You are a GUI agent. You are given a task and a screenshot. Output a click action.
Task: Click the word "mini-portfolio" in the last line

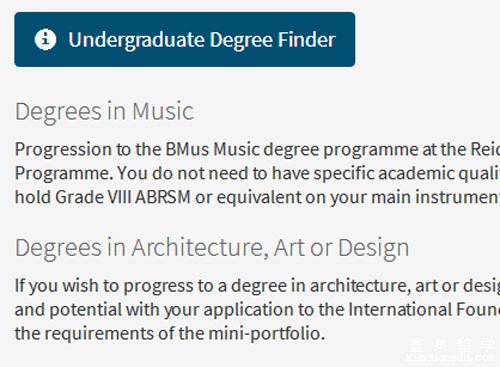click(265, 334)
